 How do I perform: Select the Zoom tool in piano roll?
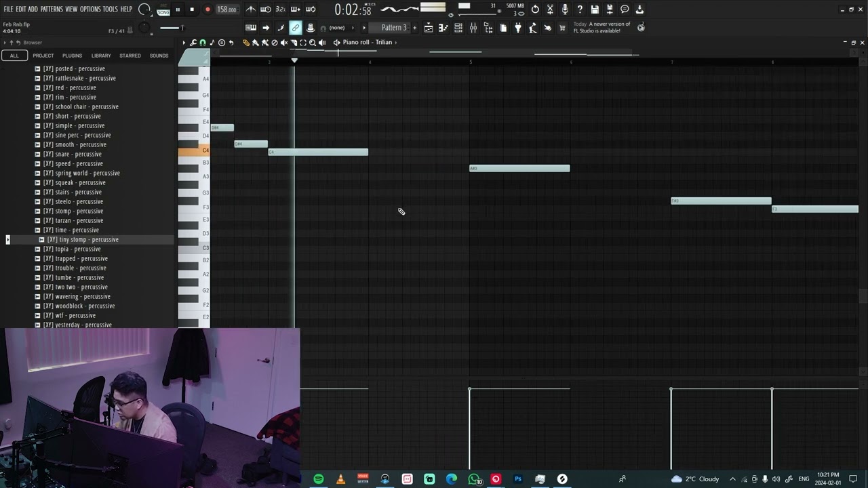[x=313, y=43]
